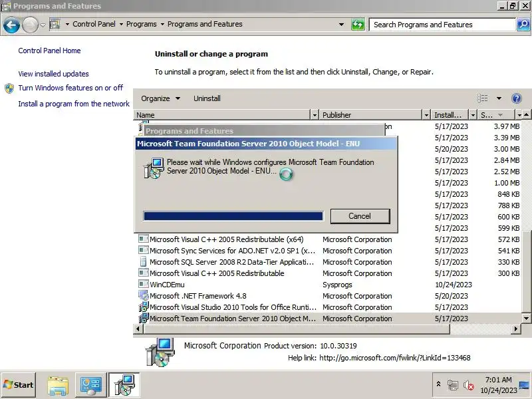Cancel the Team Foundation Server configuration dialog

tap(360, 216)
